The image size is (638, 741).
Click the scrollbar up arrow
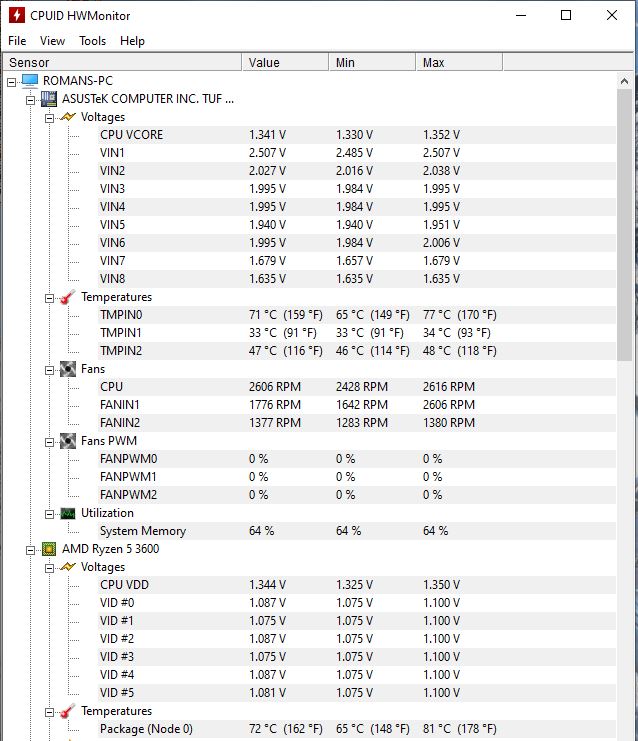click(624, 81)
